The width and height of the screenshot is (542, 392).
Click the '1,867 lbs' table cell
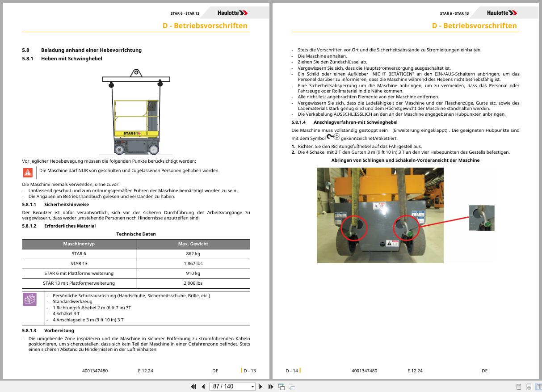point(193,263)
